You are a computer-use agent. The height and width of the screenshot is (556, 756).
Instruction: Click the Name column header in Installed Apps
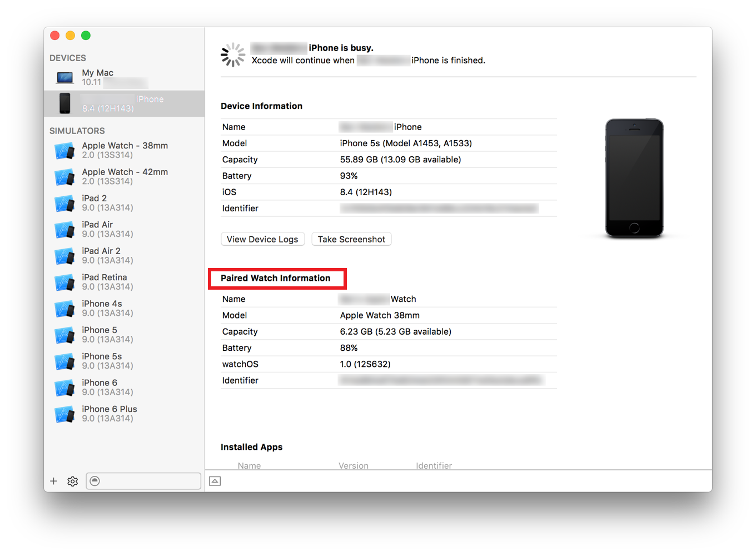click(x=249, y=465)
